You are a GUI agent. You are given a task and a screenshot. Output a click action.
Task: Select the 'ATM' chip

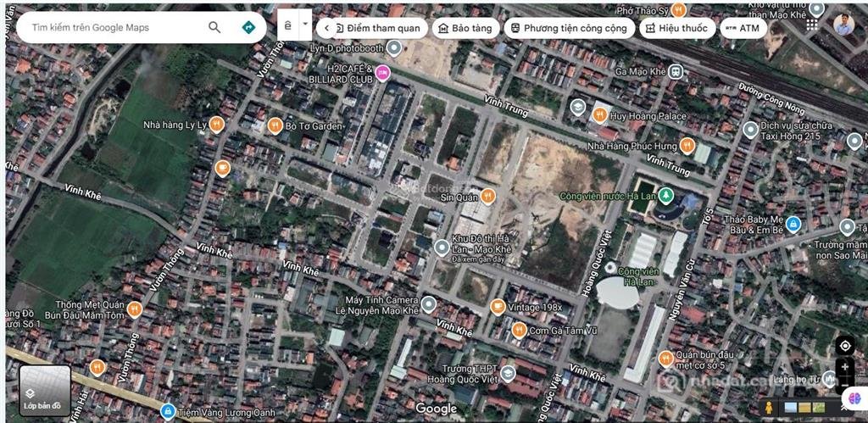tap(743, 28)
